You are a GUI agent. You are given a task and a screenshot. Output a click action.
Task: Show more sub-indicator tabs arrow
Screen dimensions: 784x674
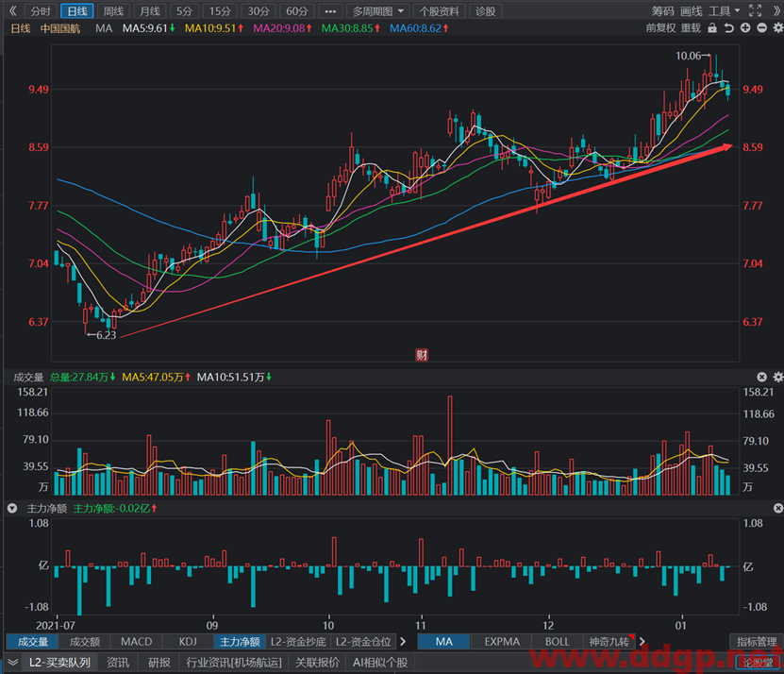[403, 642]
